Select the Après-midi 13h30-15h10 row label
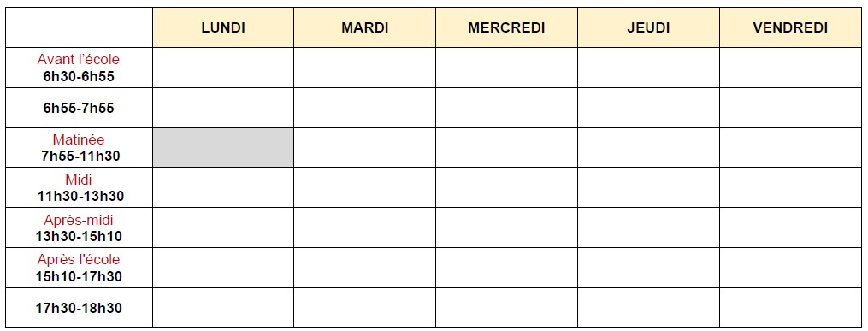Image resolution: width=868 pixels, height=331 pixels. (x=79, y=228)
